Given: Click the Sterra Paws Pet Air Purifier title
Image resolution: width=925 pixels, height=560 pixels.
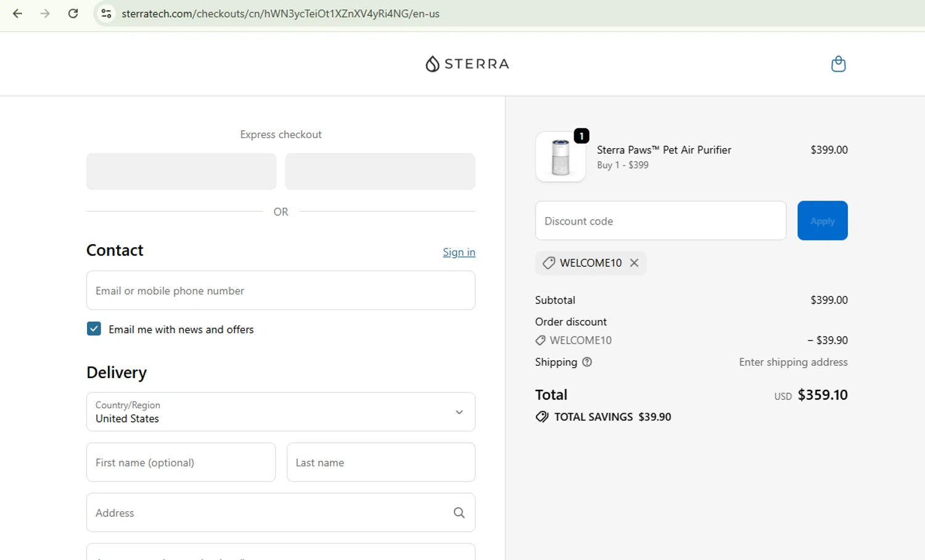Looking at the screenshot, I should point(664,150).
